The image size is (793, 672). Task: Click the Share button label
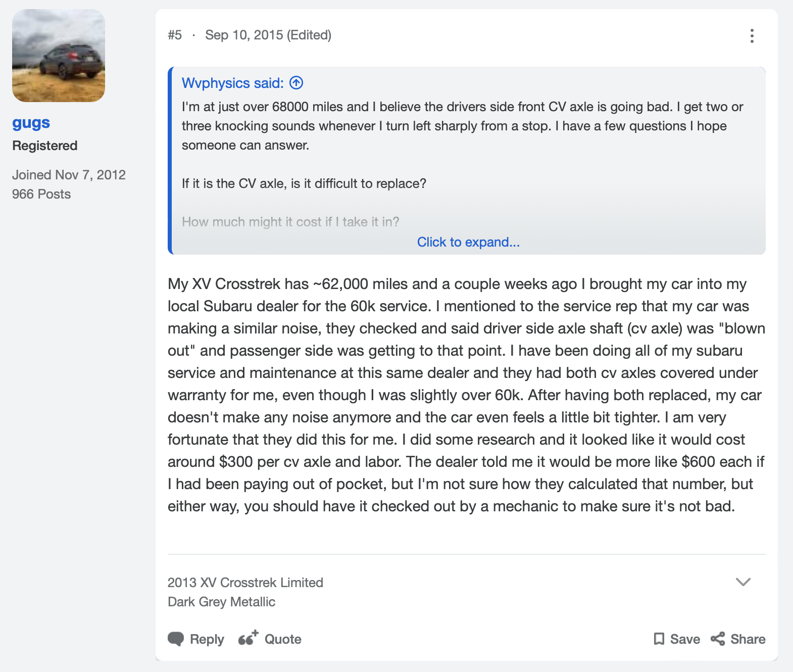click(748, 639)
